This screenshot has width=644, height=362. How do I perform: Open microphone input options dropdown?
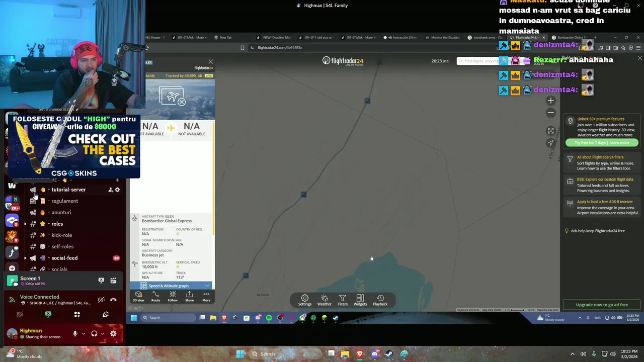pyautogui.click(x=83, y=333)
